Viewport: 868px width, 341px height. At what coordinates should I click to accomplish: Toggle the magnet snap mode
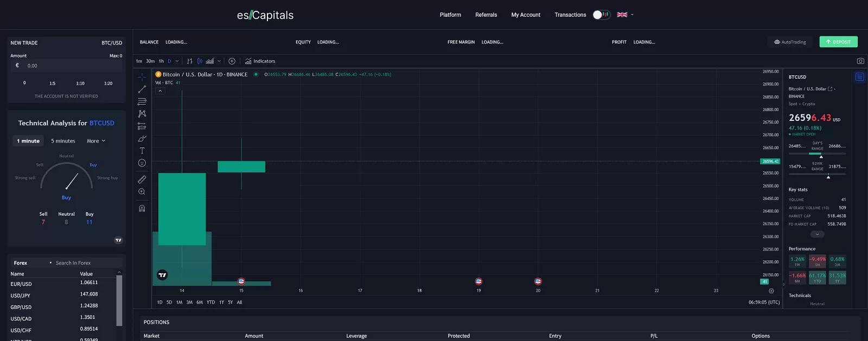pos(142,208)
